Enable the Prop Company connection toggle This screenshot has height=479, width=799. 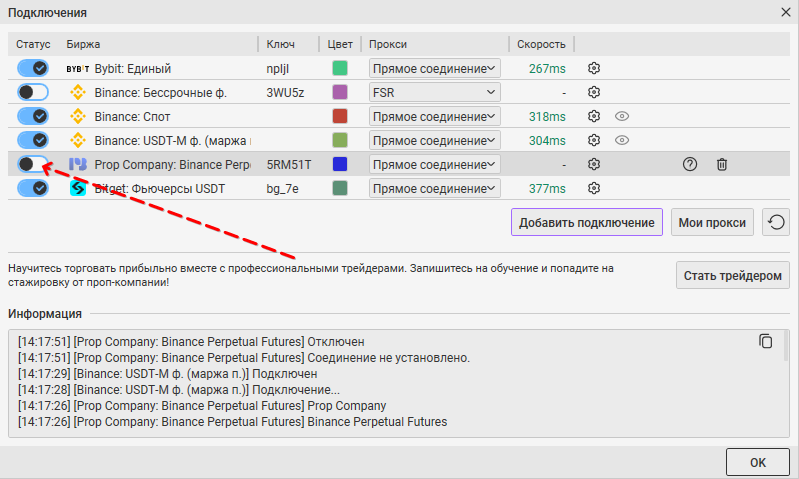[33, 164]
